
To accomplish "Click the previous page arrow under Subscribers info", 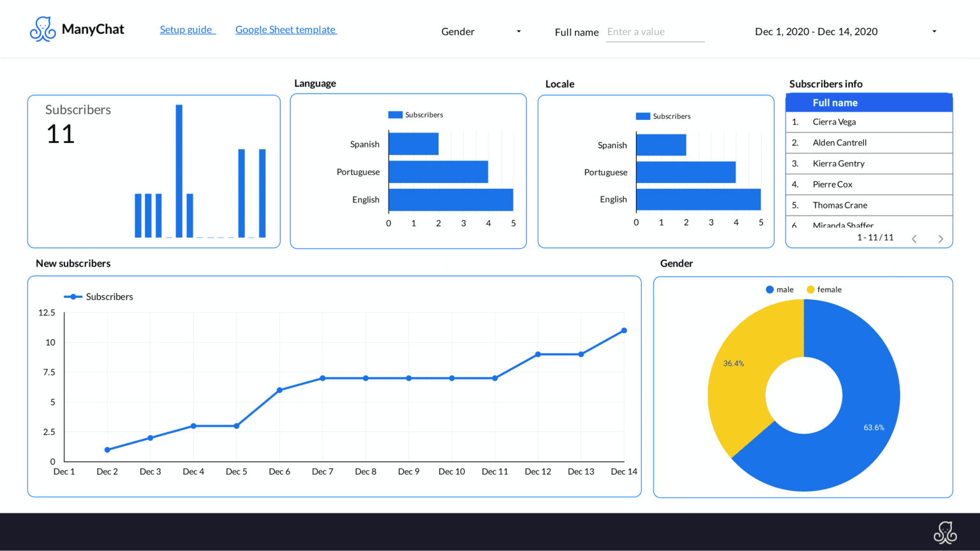I will 914,238.
